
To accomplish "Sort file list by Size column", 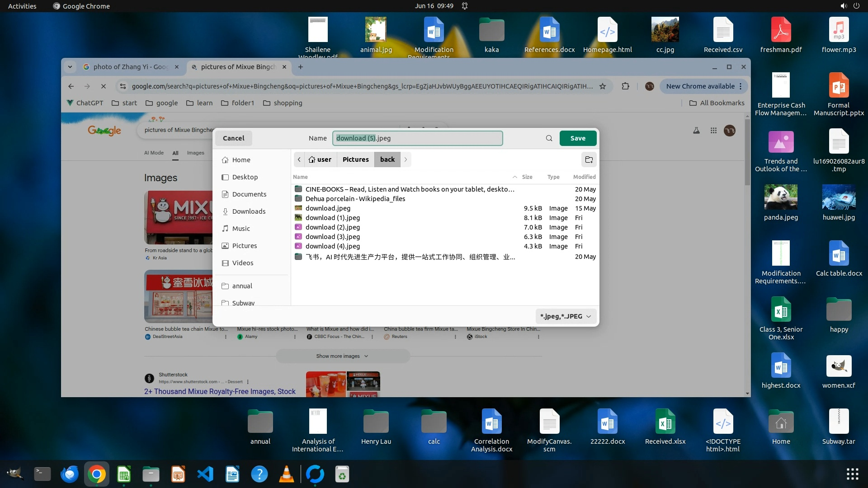I will [527, 177].
